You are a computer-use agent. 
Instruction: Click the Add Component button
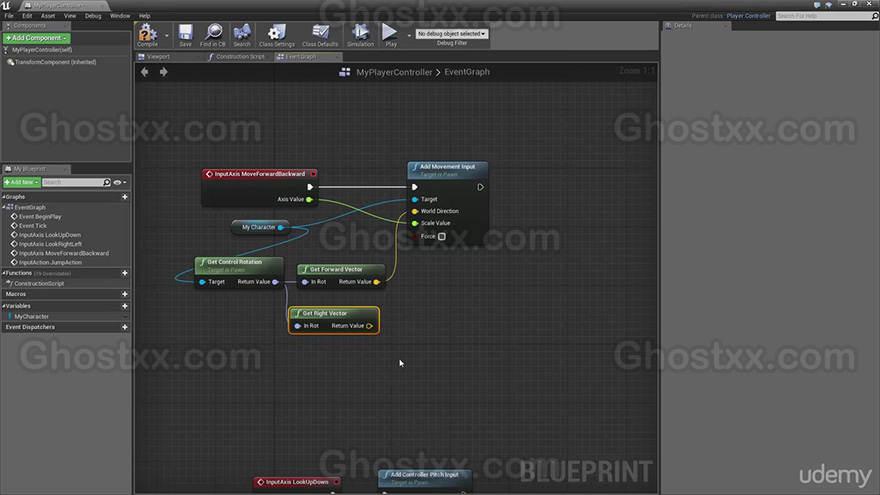coord(36,38)
